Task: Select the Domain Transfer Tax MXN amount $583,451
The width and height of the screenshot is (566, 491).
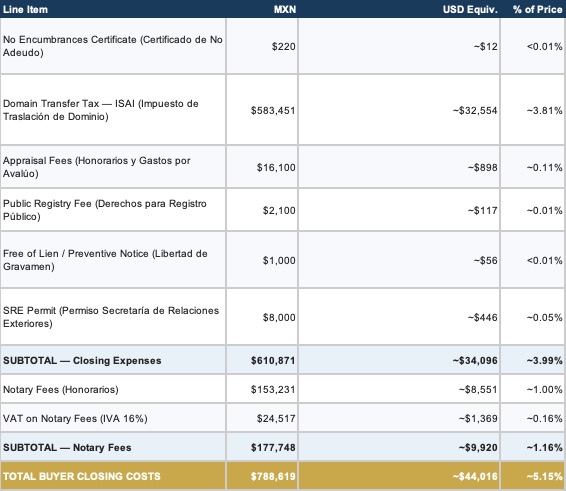Action: pos(273,110)
